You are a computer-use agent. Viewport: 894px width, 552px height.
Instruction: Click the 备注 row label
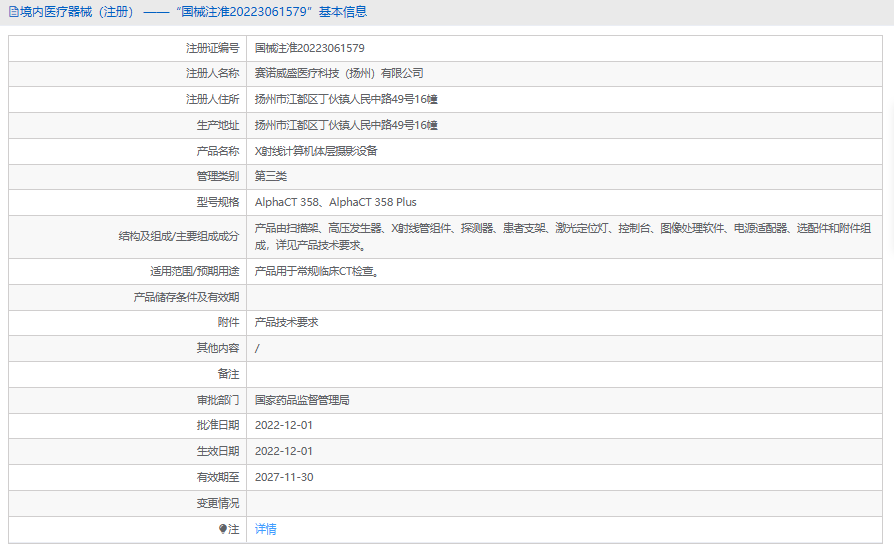[x=229, y=374]
